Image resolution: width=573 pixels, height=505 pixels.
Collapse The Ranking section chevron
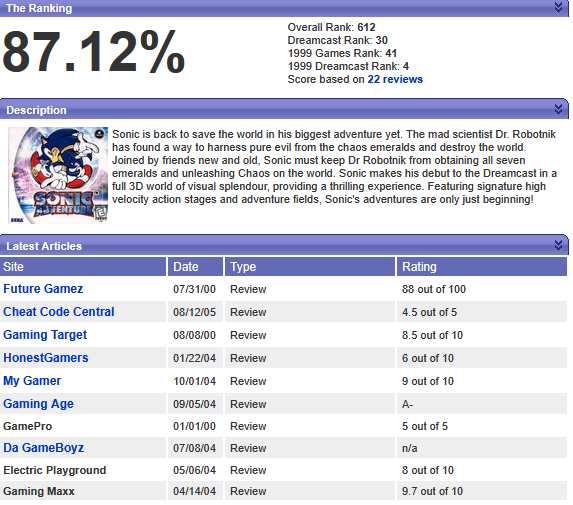pyautogui.click(x=558, y=7)
